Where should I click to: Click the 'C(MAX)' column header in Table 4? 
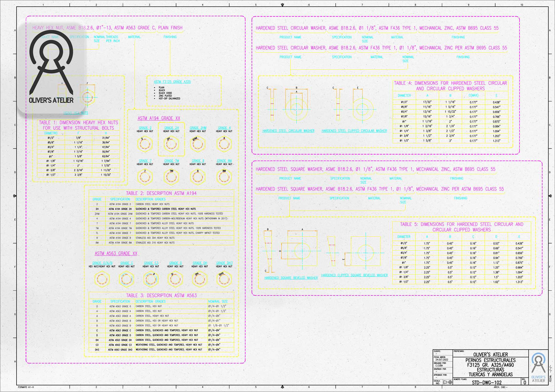click(474, 95)
